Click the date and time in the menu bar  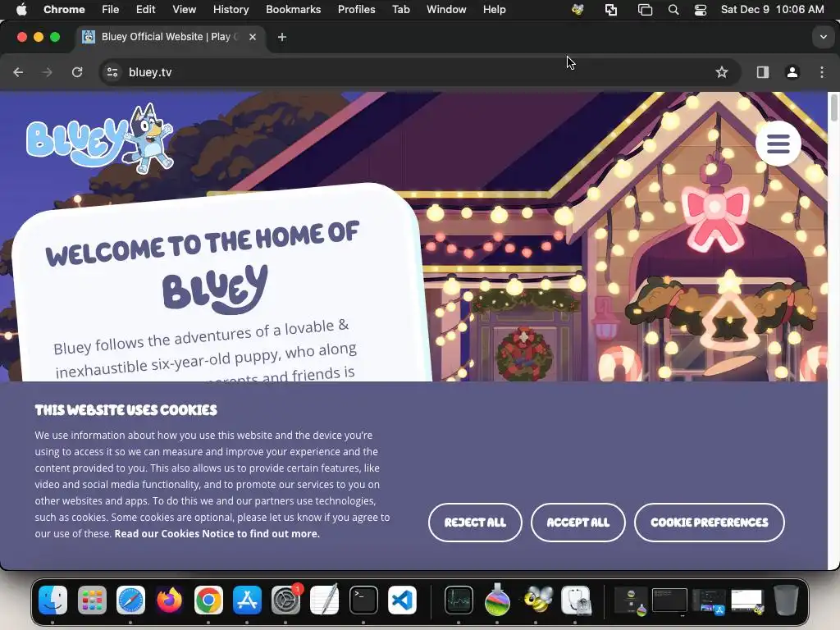772,10
